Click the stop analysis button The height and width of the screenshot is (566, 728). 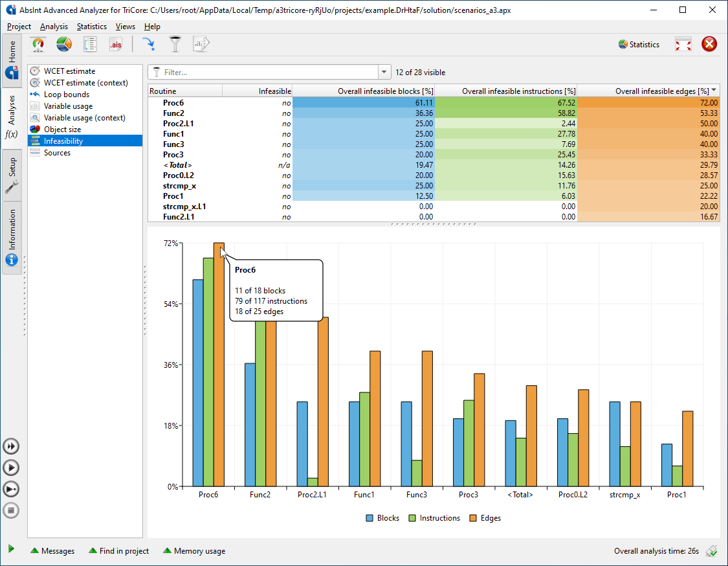[11, 510]
